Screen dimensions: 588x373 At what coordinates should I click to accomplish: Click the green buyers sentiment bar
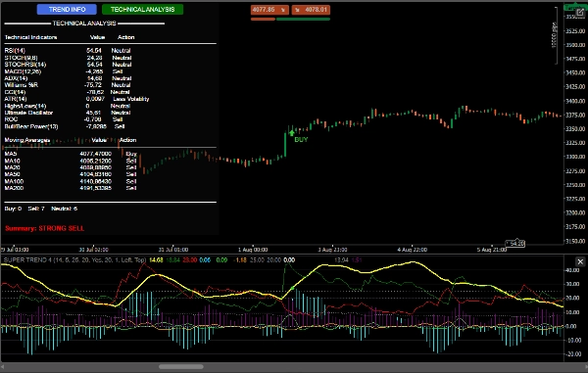pos(303,19)
